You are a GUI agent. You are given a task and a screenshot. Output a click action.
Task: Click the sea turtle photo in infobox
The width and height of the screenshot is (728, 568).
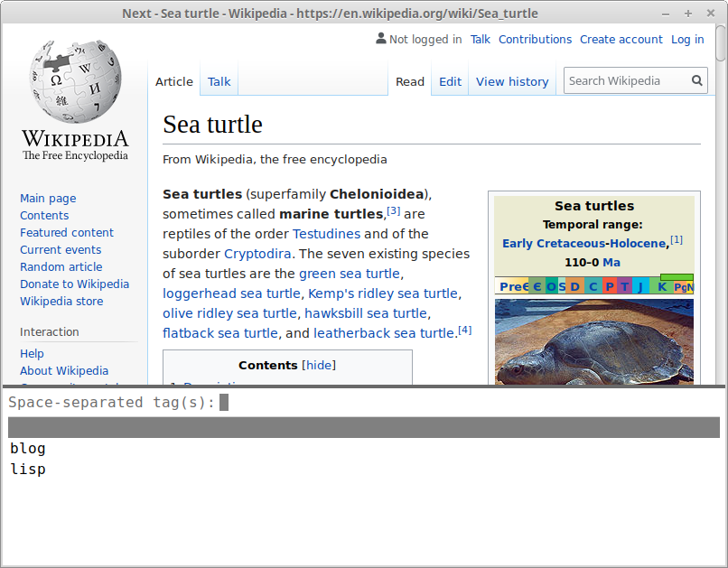click(x=593, y=341)
